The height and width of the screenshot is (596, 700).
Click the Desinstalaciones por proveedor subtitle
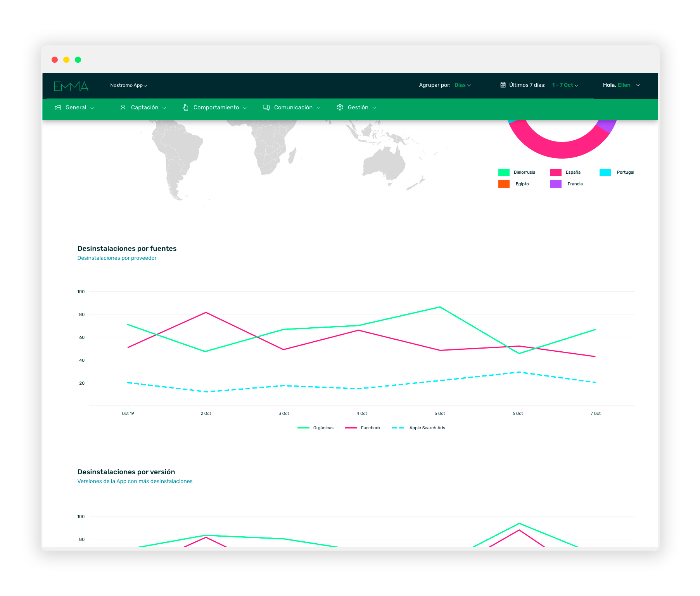tap(117, 258)
